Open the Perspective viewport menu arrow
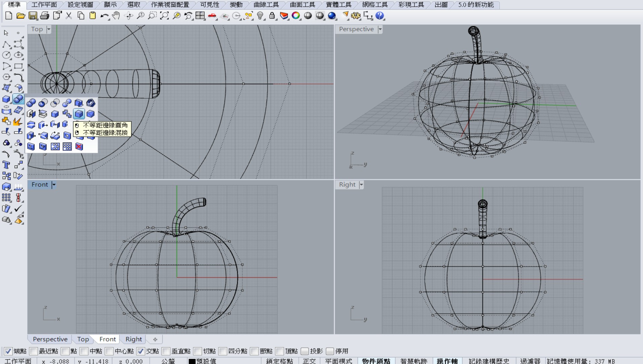 tap(380, 29)
